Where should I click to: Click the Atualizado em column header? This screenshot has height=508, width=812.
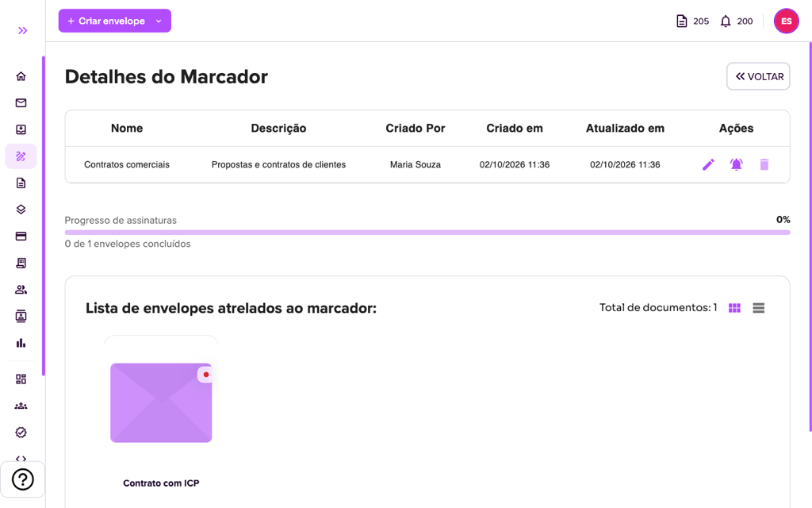(x=625, y=128)
